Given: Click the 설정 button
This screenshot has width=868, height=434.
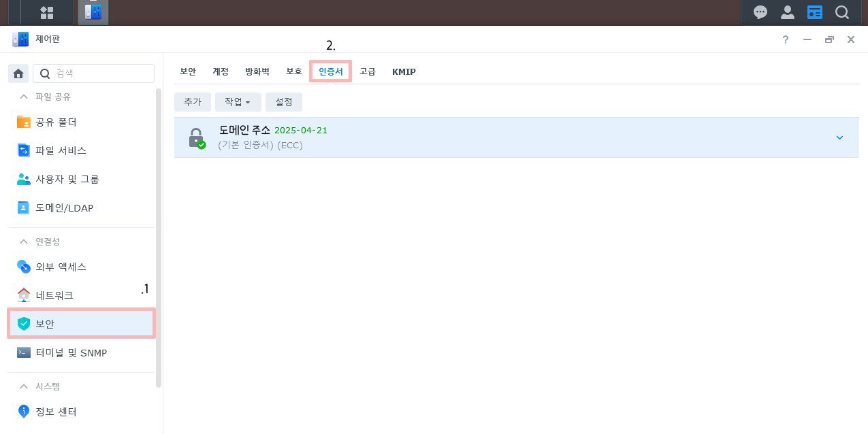Looking at the screenshot, I should pyautogui.click(x=284, y=102).
